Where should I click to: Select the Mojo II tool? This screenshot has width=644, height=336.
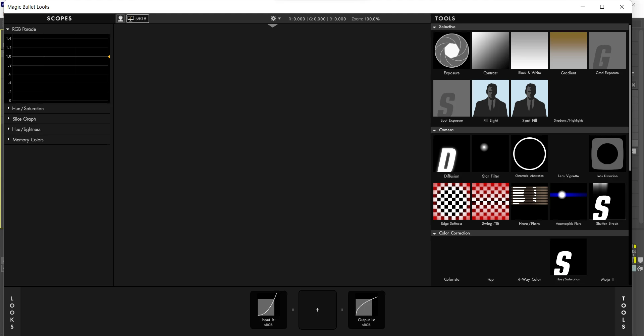click(607, 260)
